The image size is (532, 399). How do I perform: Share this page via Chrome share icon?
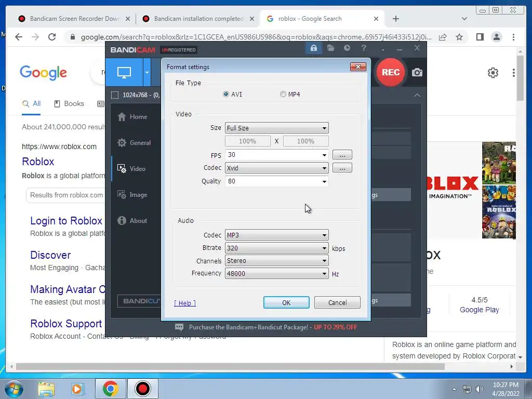(443, 37)
